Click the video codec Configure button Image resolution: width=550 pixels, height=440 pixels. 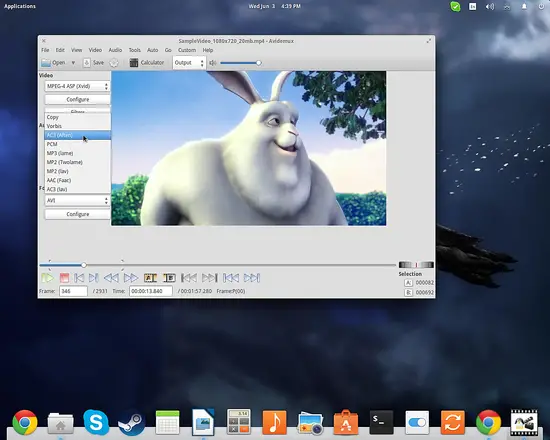point(78,100)
